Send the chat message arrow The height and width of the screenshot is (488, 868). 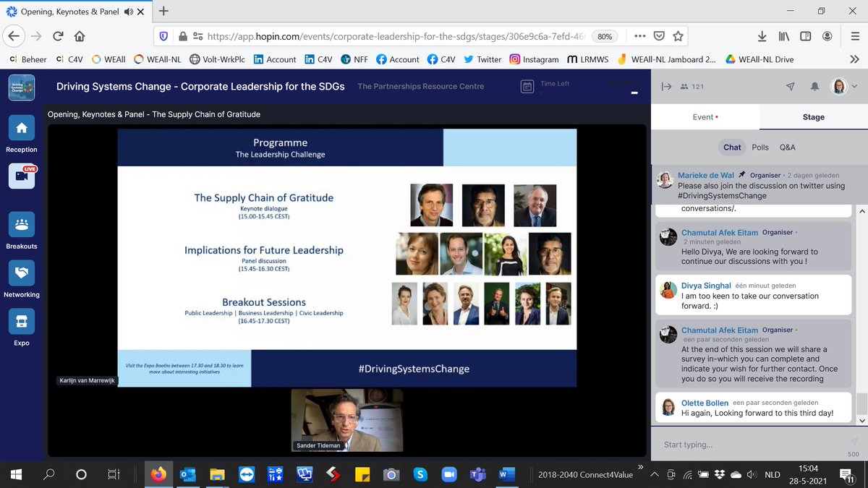coord(852,442)
